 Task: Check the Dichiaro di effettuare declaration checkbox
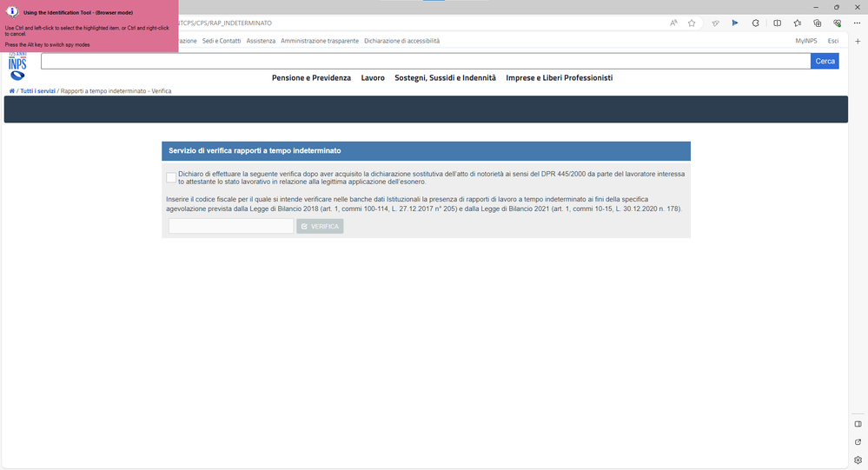point(171,178)
